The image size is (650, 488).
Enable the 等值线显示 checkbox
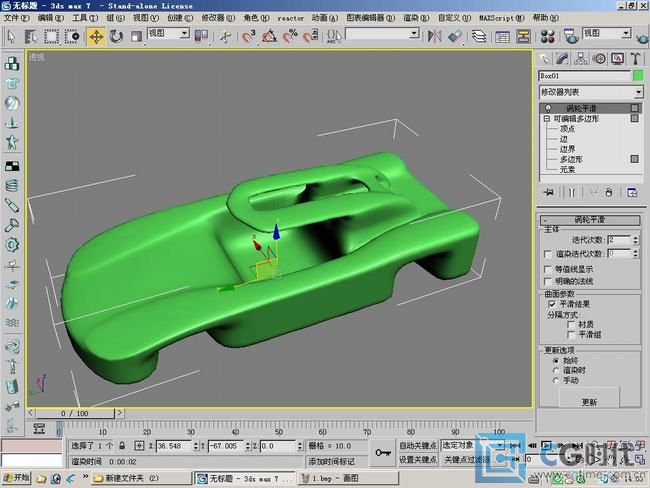tap(548, 269)
